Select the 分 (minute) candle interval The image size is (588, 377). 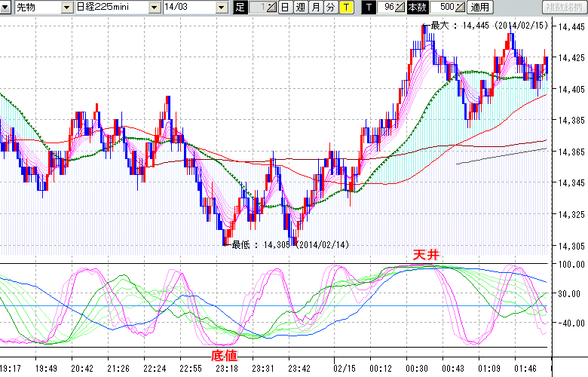(330, 8)
